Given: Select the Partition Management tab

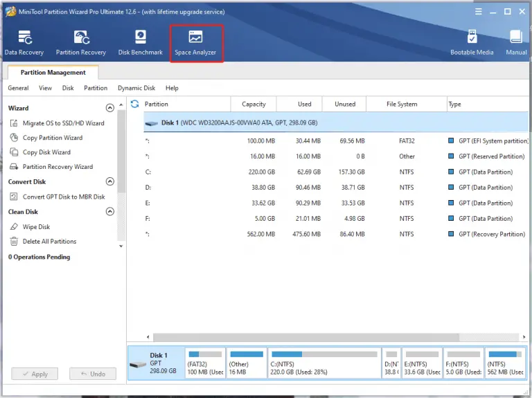Looking at the screenshot, I should (x=53, y=72).
